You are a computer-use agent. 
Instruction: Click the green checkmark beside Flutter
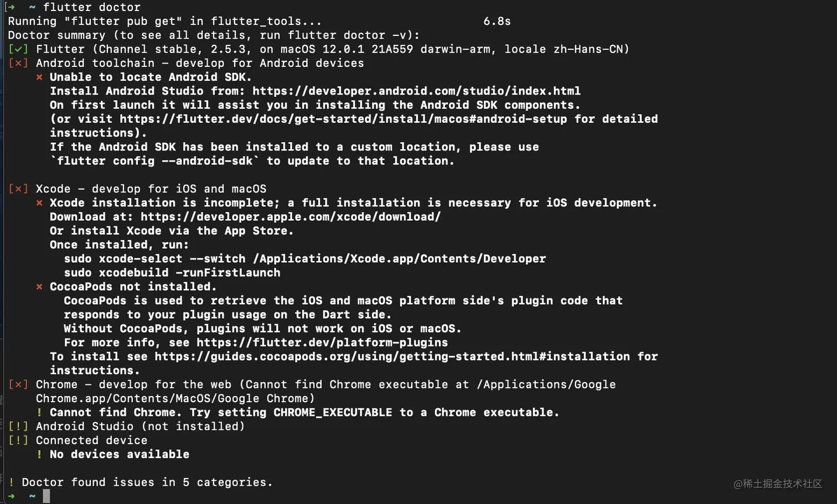coord(18,49)
